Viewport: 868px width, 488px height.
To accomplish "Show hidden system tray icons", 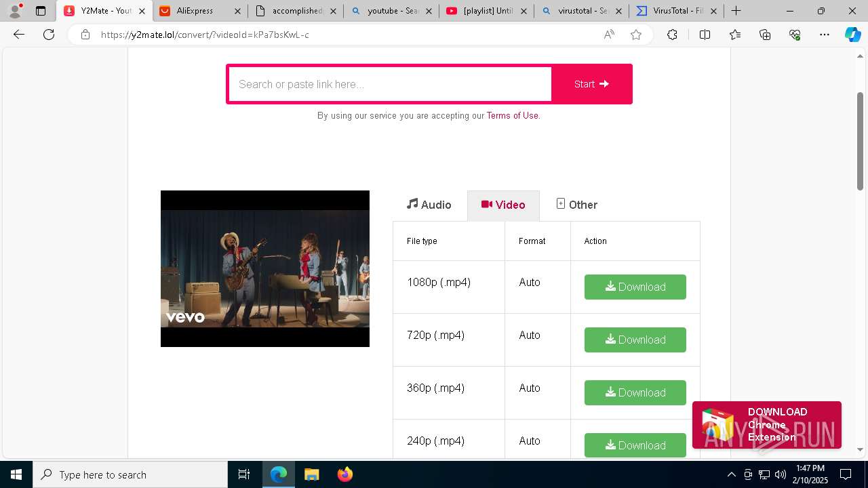I will click(x=731, y=474).
